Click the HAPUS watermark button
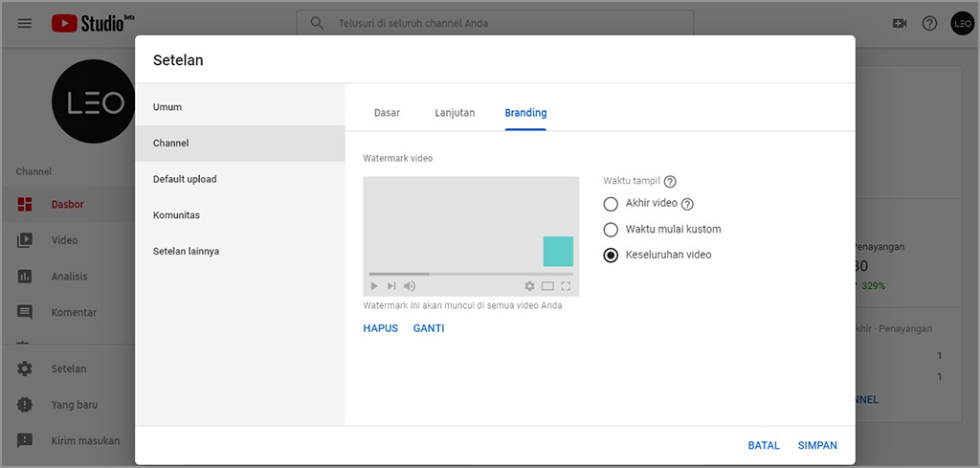 coord(380,328)
